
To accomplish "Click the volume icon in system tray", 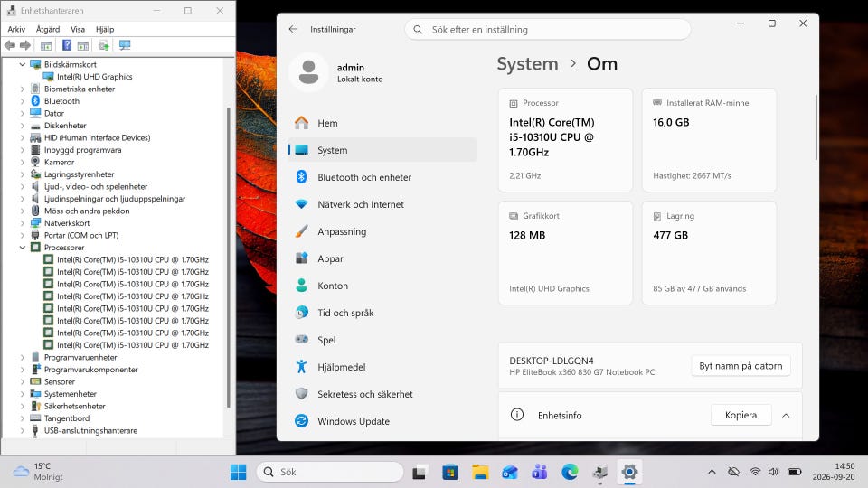I will tap(774, 472).
